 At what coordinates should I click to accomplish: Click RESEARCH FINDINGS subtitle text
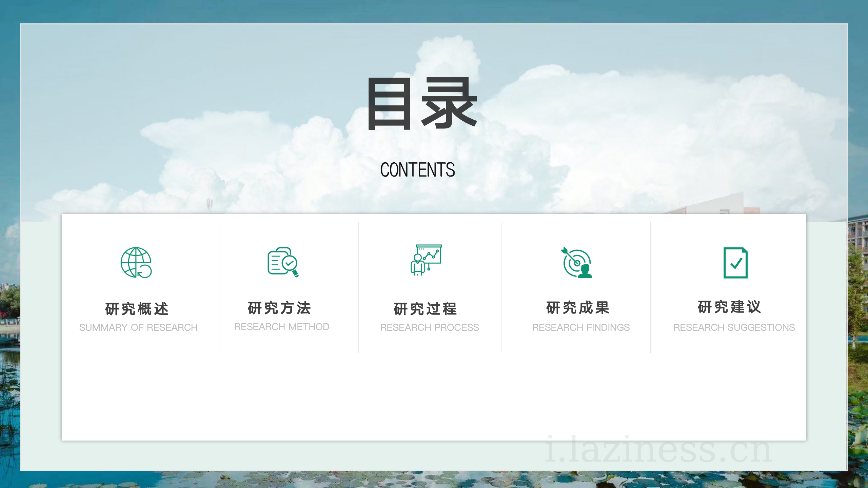point(581,327)
